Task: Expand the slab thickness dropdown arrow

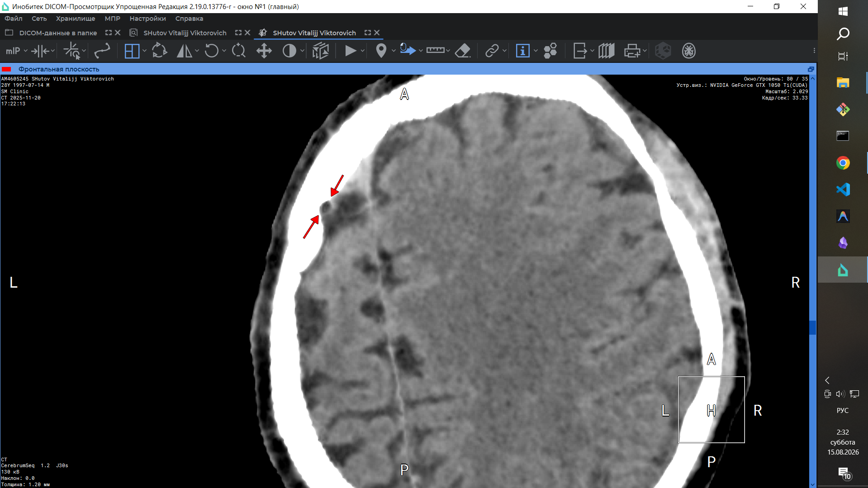Action: tap(53, 51)
